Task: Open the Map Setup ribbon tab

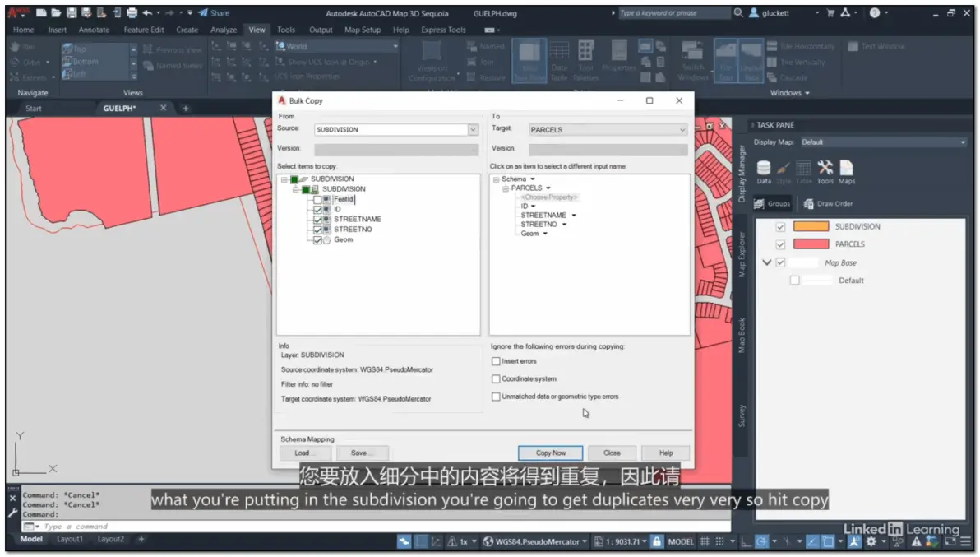Action: (363, 30)
